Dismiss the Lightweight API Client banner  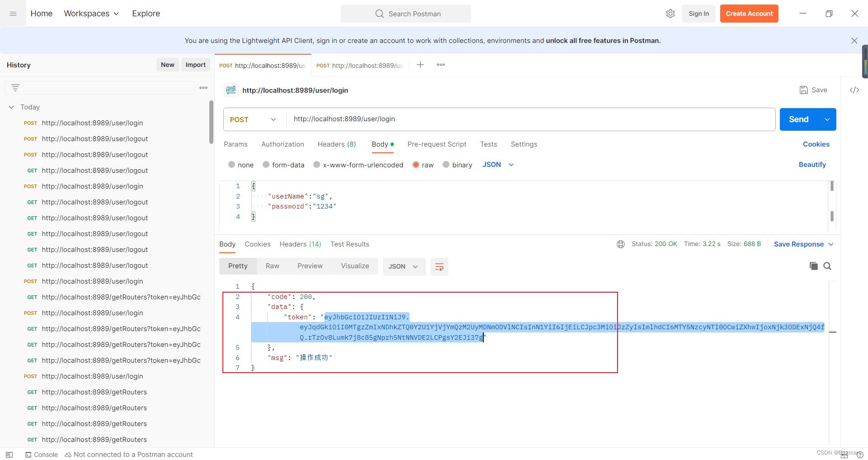tap(854, 41)
